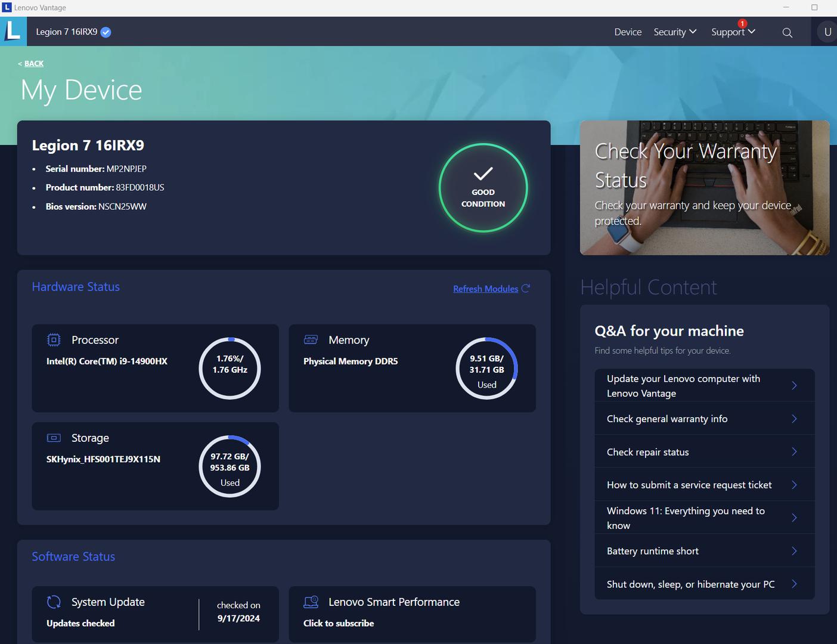Click the Lenovo Vantage logo home icon
Viewport: 837px width, 644px height.
(x=13, y=32)
